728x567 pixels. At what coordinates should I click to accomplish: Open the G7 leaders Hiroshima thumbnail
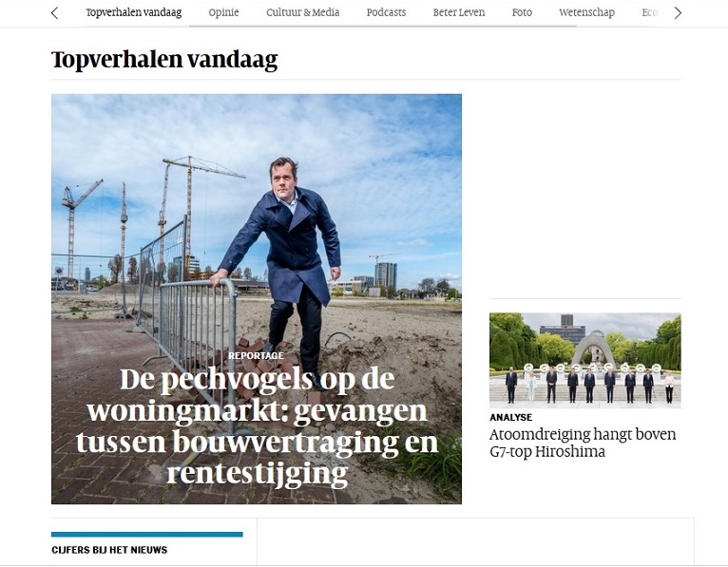coord(585,361)
